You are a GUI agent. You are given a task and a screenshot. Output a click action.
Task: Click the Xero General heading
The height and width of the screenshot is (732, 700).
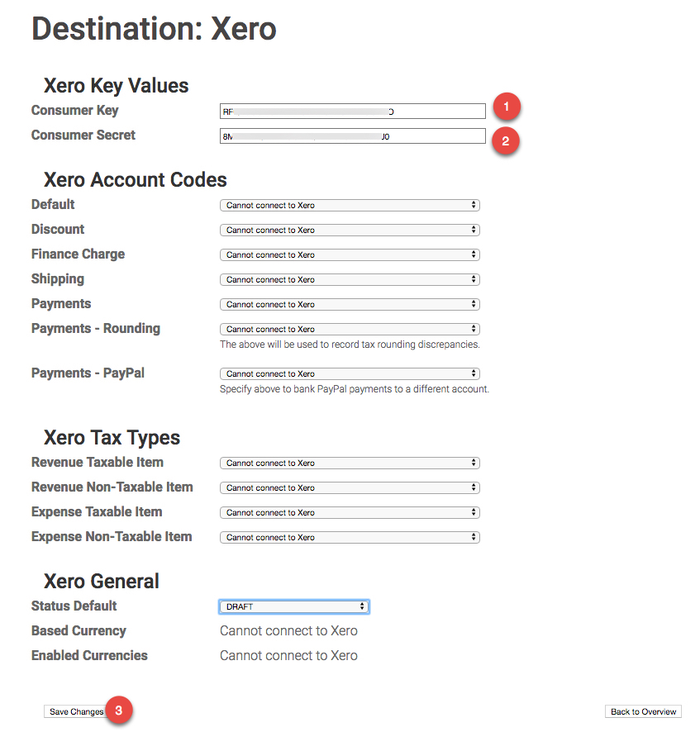pos(102,581)
